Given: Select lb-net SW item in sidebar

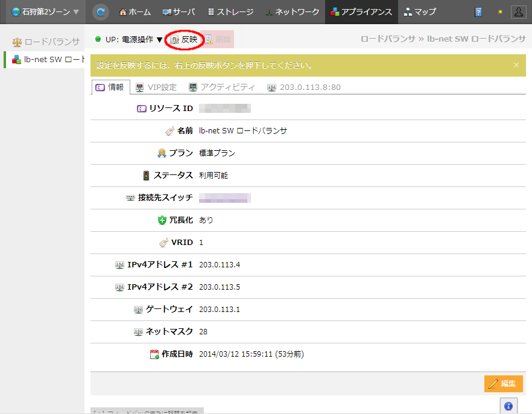Looking at the screenshot, I should pos(46,60).
